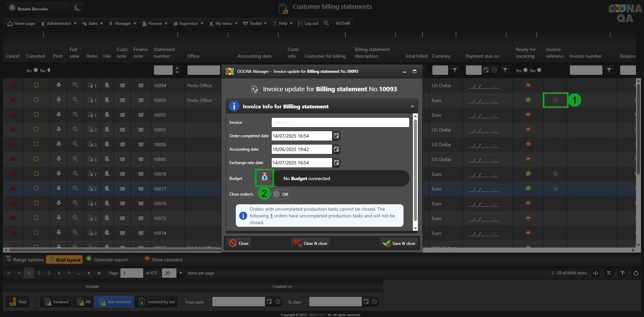This screenshot has width=644, height=317.
Task: Open the Toolkit menu
Action: coord(255,23)
